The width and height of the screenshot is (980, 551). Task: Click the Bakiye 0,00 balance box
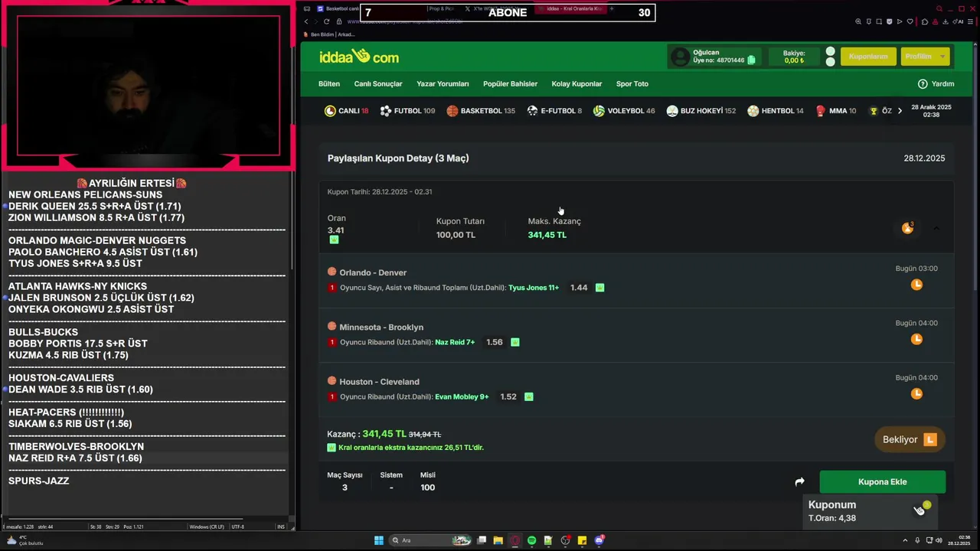click(x=794, y=57)
